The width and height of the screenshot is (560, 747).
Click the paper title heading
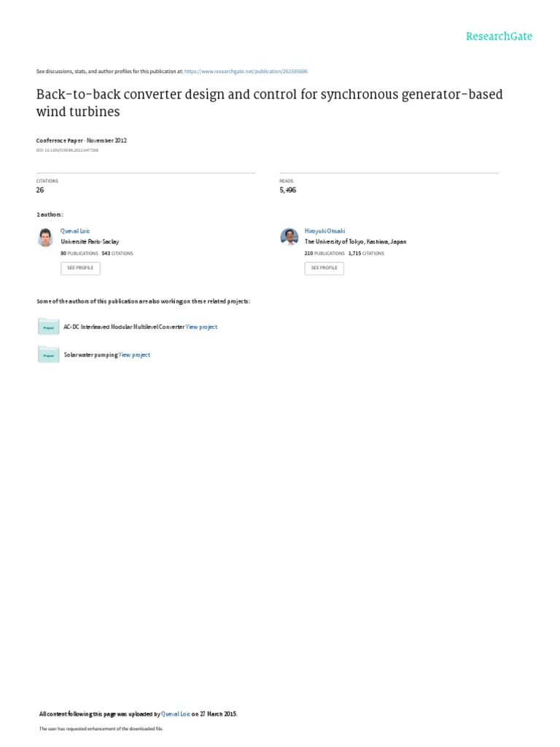point(270,103)
